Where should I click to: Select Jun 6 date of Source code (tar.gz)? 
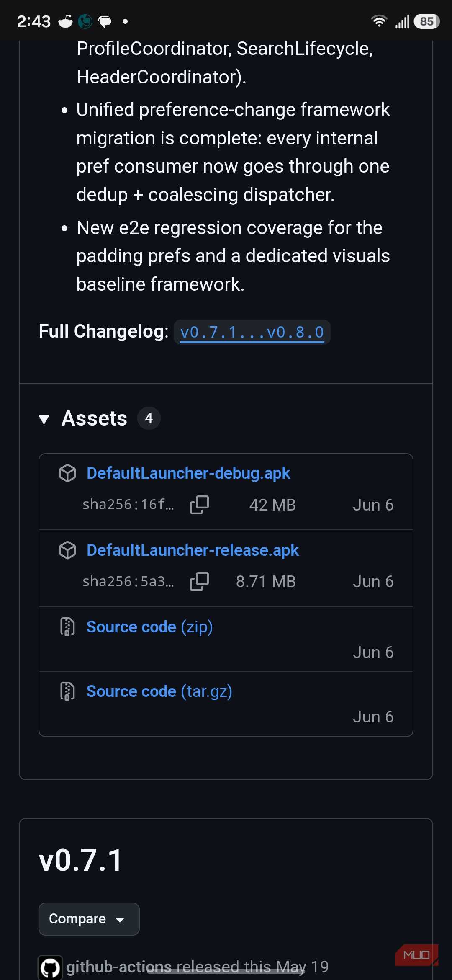pyautogui.click(x=373, y=717)
